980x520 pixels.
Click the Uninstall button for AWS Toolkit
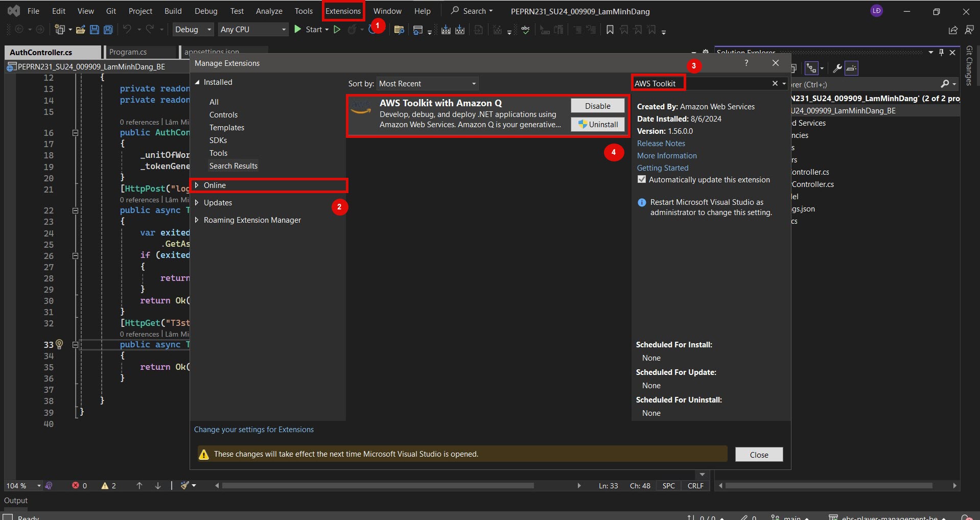coord(597,124)
